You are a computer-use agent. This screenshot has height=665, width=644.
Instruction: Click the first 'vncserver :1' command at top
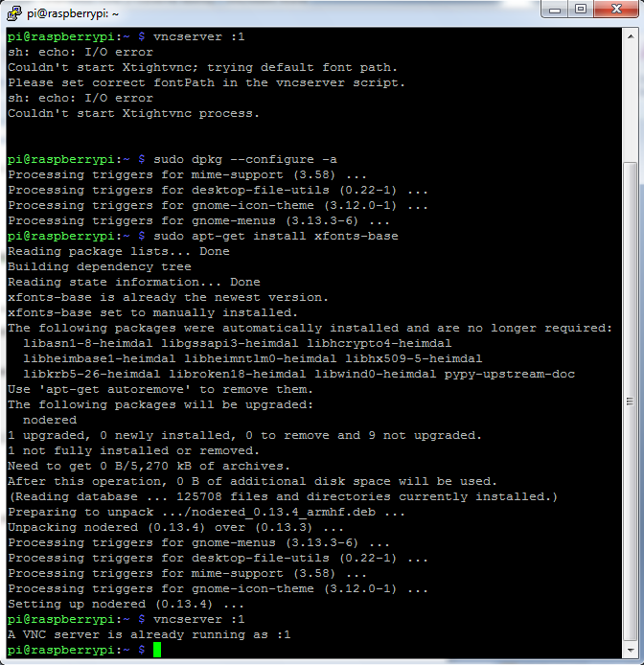pyautogui.click(x=199, y=37)
